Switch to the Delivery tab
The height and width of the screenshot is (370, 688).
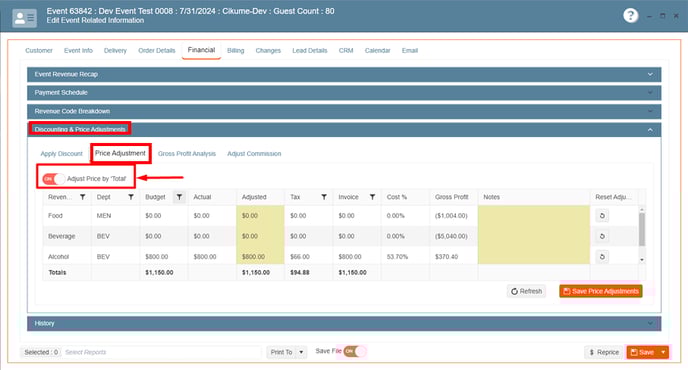(115, 50)
